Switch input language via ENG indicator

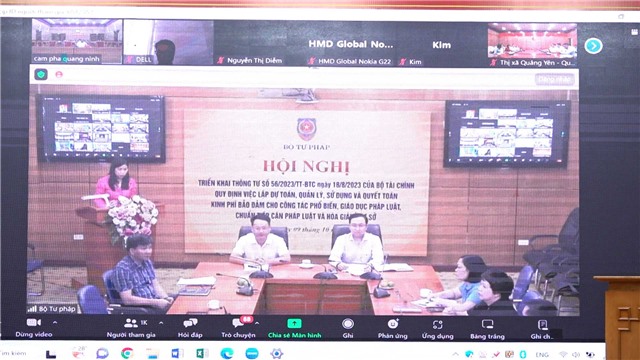(542, 355)
